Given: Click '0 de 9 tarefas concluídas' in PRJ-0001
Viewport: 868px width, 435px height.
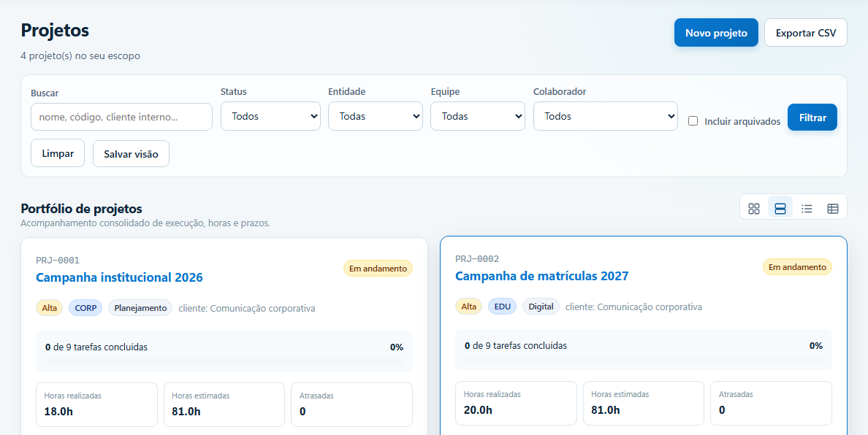Looking at the screenshot, I should click(96, 347).
